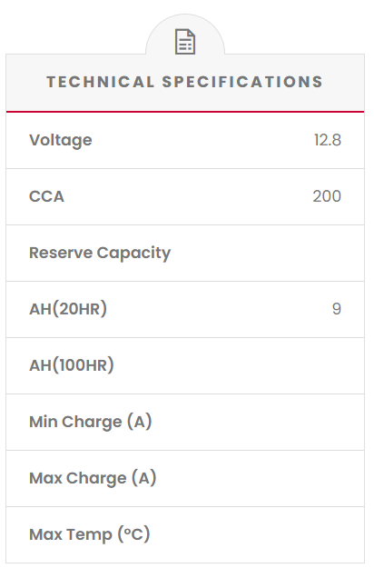Screen dimensions: 374x588
Task: Select the CCA row label
Action: click(x=47, y=196)
